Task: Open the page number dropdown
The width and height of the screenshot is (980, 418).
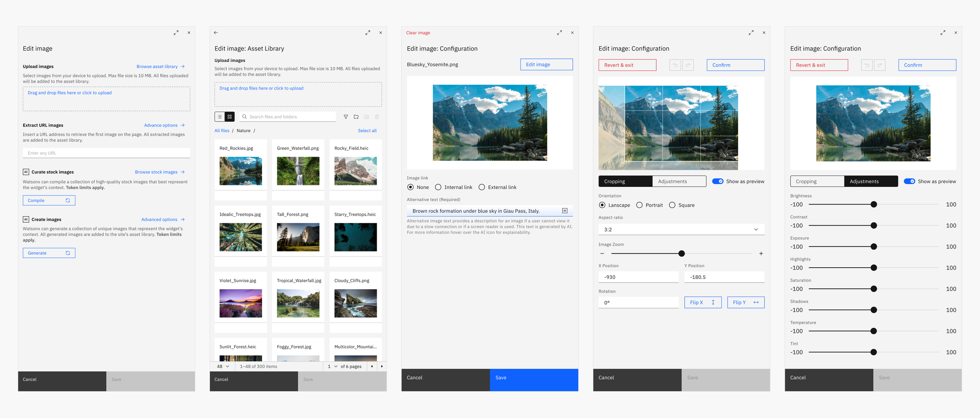Action: (x=332, y=366)
